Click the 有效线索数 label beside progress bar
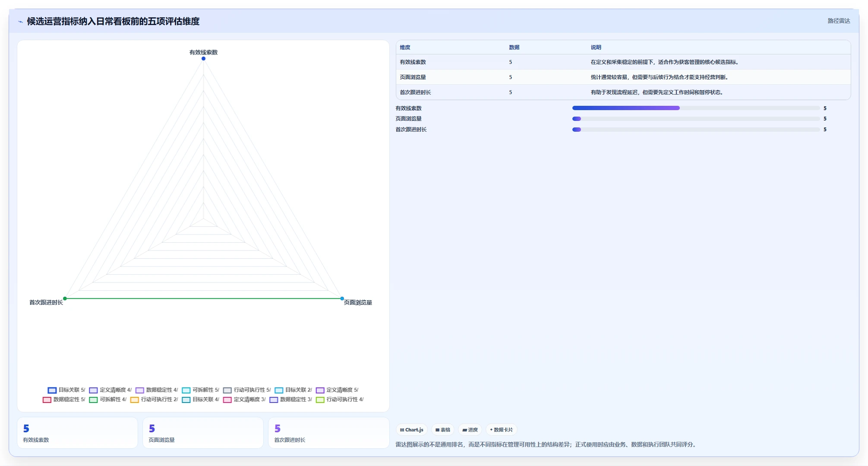Viewport: 868px width, 466px height. pos(408,108)
